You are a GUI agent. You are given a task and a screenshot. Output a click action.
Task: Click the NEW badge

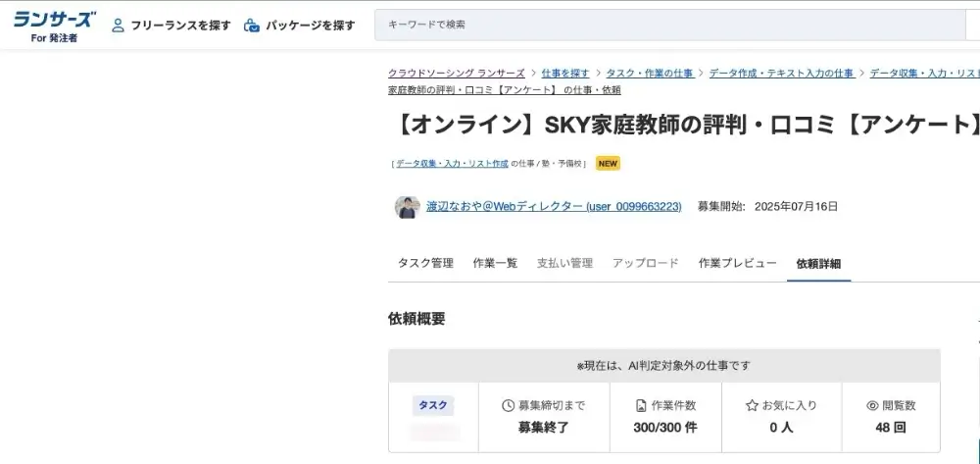coord(608,163)
